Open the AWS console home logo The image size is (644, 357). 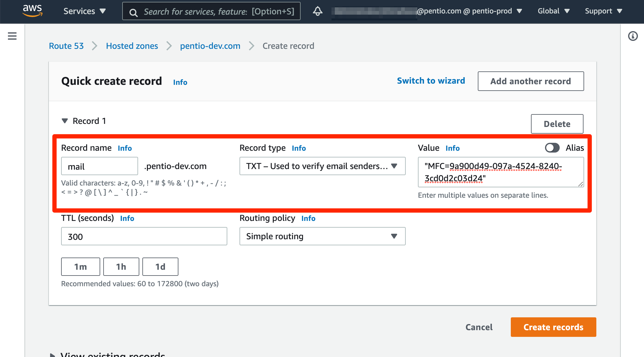pyautogui.click(x=32, y=11)
